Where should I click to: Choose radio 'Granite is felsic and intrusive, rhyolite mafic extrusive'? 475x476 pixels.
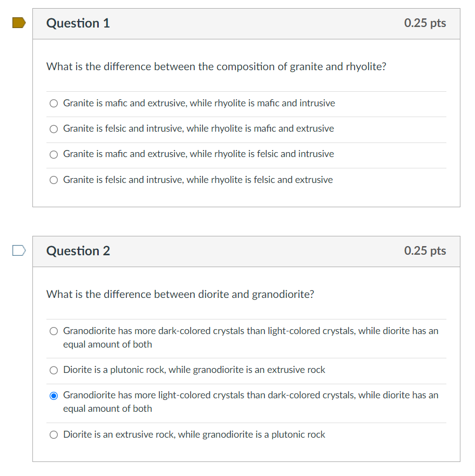(53, 129)
